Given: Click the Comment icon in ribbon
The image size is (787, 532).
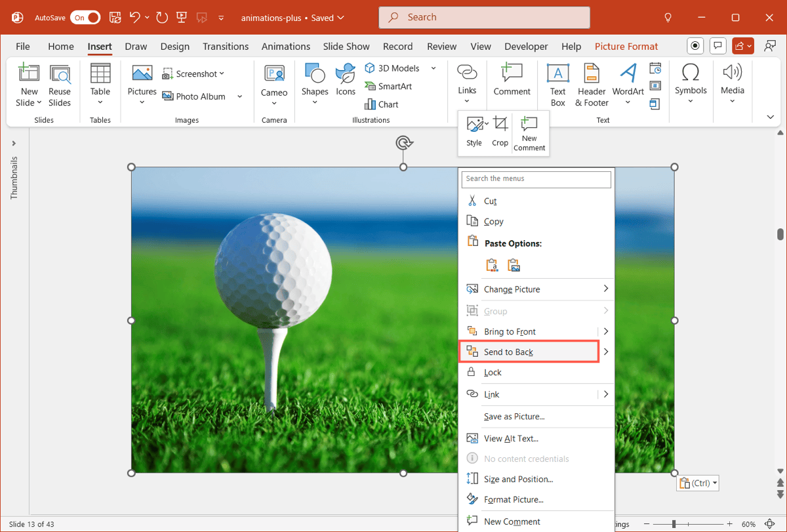Looking at the screenshot, I should click(512, 73).
